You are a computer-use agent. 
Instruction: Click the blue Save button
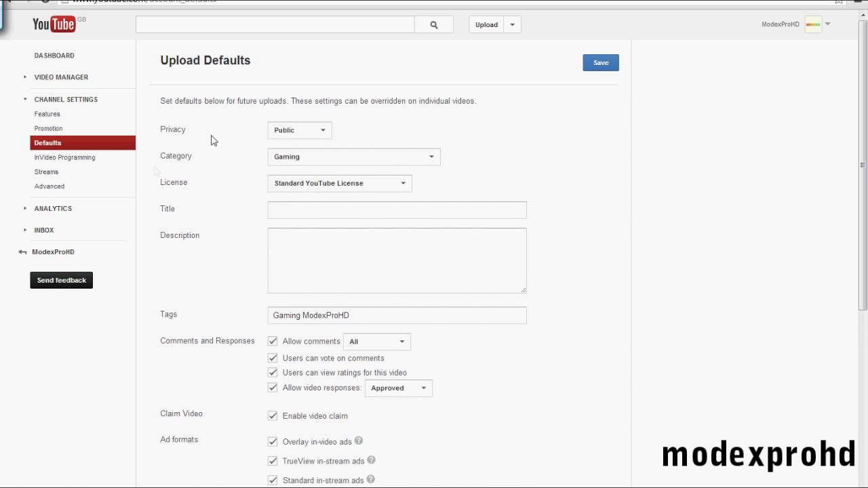click(601, 62)
